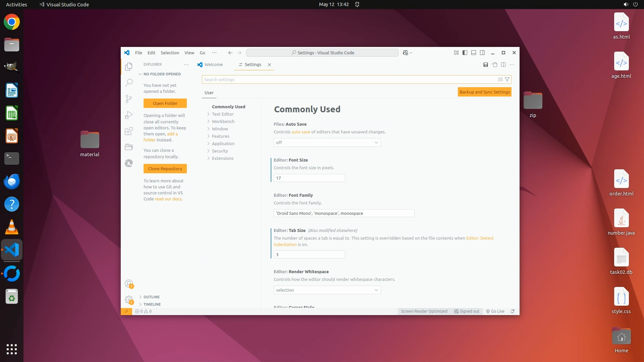The height and width of the screenshot is (362, 644).
Task: Click the Clone Repository button
Action: (165, 169)
